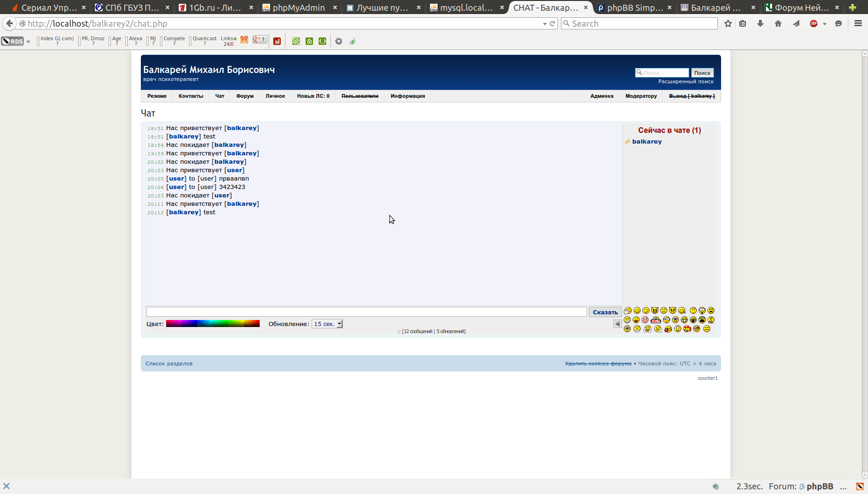
Task: Click the RDS bar settings gear
Action: tap(338, 41)
